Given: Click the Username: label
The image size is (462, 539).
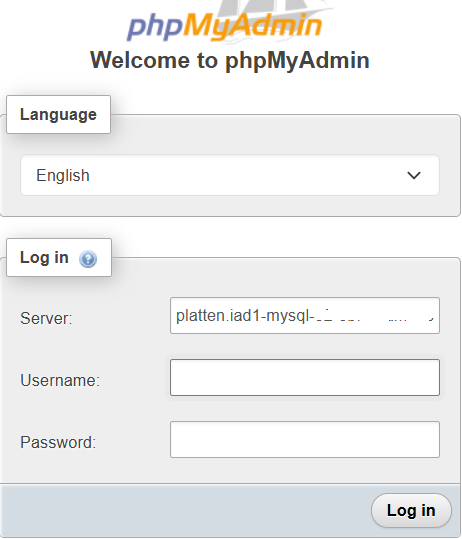Looking at the screenshot, I should pyautogui.click(x=60, y=380).
